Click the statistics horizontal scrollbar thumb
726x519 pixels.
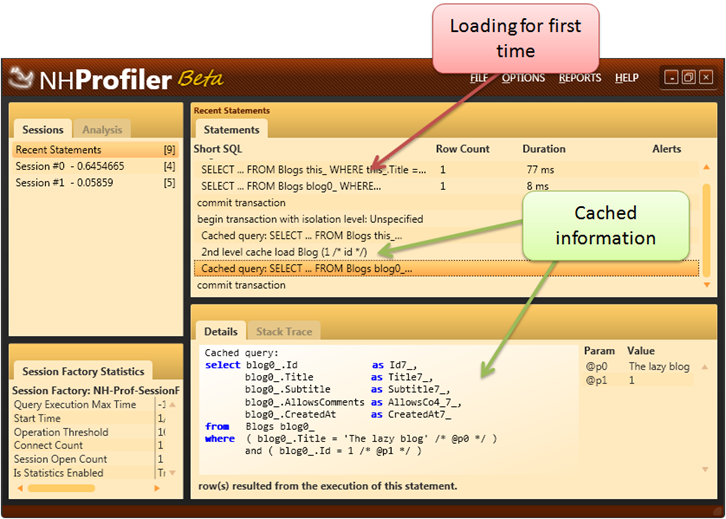[x=61, y=488]
